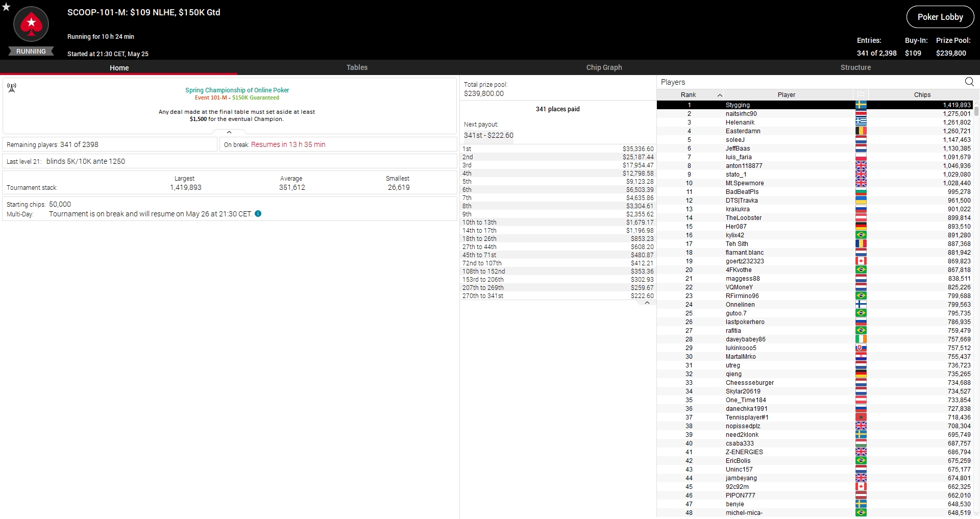Click the smallest stack value 26,619
This screenshot has width=980, height=519.
click(x=399, y=188)
